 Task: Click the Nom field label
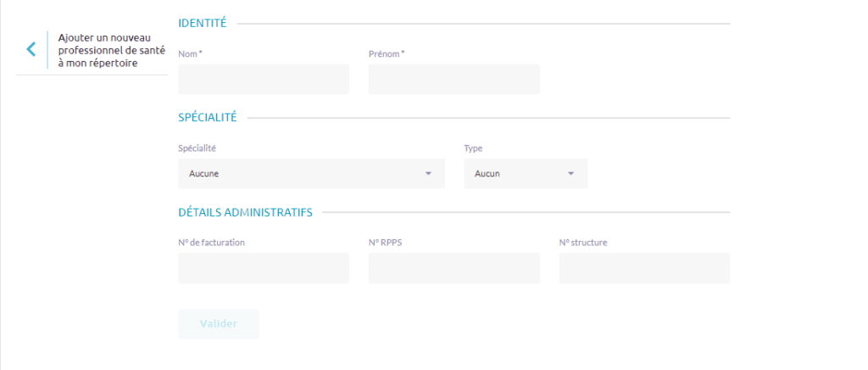point(190,54)
